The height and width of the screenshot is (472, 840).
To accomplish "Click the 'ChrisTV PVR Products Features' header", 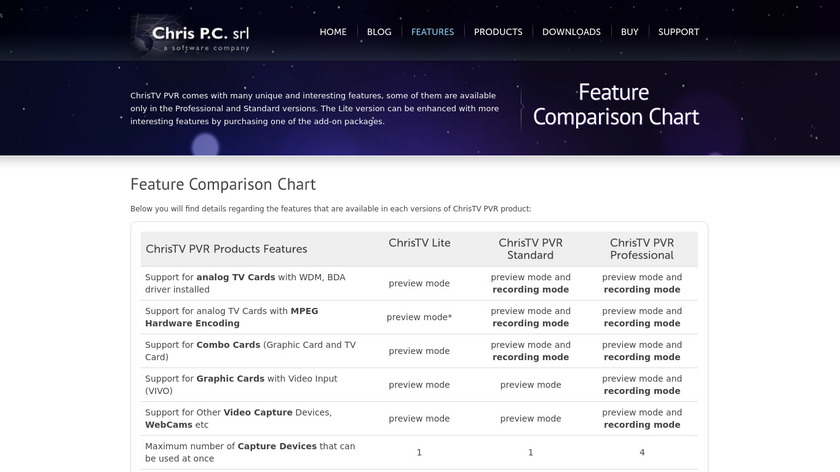I will [x=226, y=249].
